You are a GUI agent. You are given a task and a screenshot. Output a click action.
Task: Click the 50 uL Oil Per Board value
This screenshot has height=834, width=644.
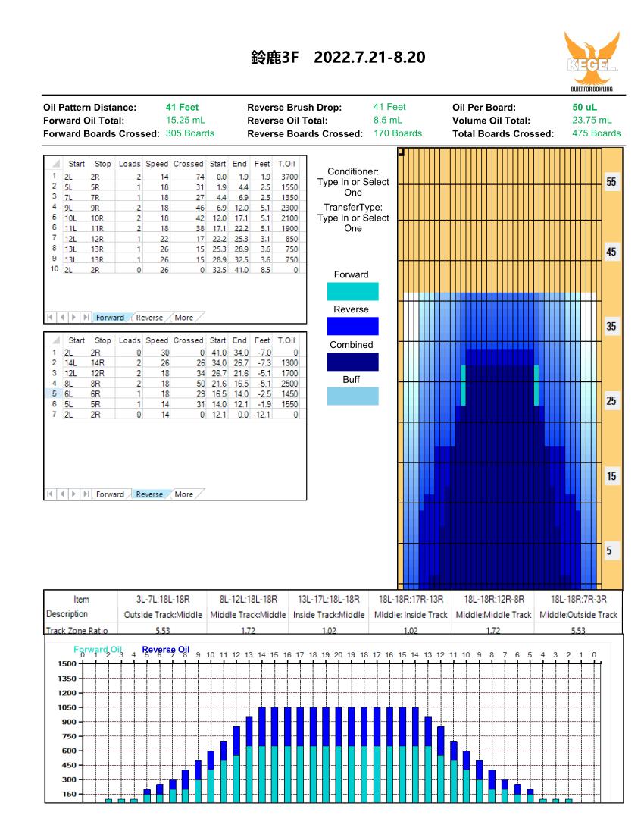[585, 107]
